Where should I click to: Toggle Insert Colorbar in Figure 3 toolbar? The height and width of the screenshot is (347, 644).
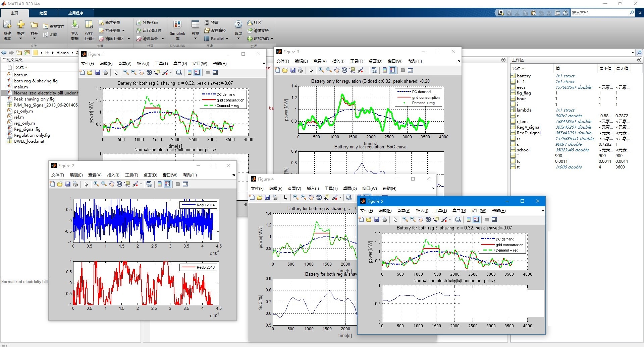(x=385, y=70)
